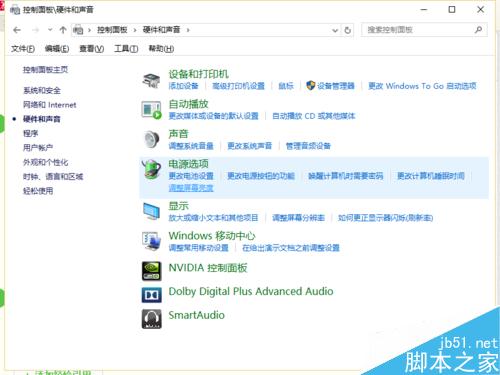The image size is (500, 375).
Task: Go back with the back arrow
Action: click(17, 30)
